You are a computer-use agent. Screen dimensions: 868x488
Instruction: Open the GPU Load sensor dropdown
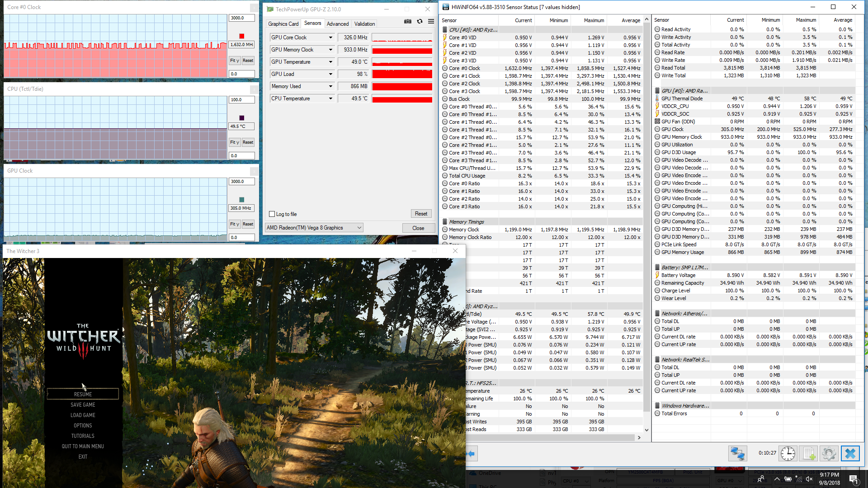pos(330,74)
